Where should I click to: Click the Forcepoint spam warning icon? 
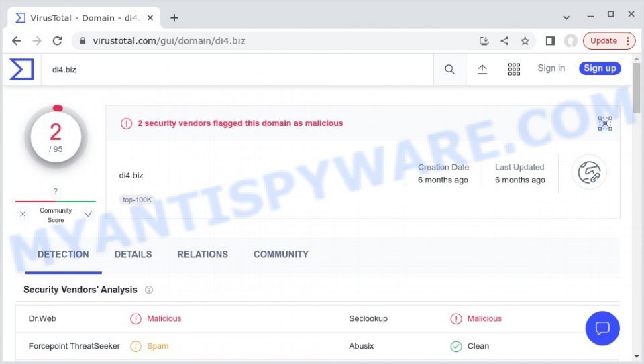click(x=136, y=347)
